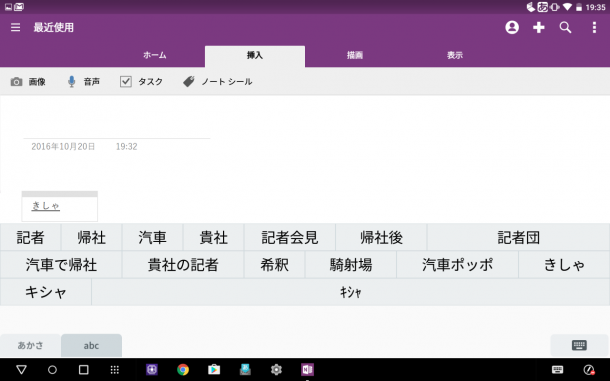Viewport: 610px width, 381px height.
Task: Open the account profile icon
Action: click(x=512, y=28)
